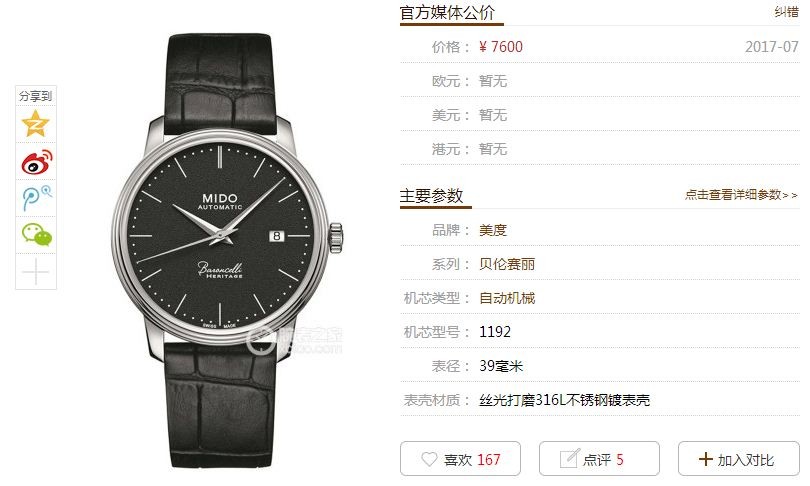The height and width of the screenshot is (486, 810).
Task: Click the plus icon in 加入对比
Action: [x=705, y=459]
